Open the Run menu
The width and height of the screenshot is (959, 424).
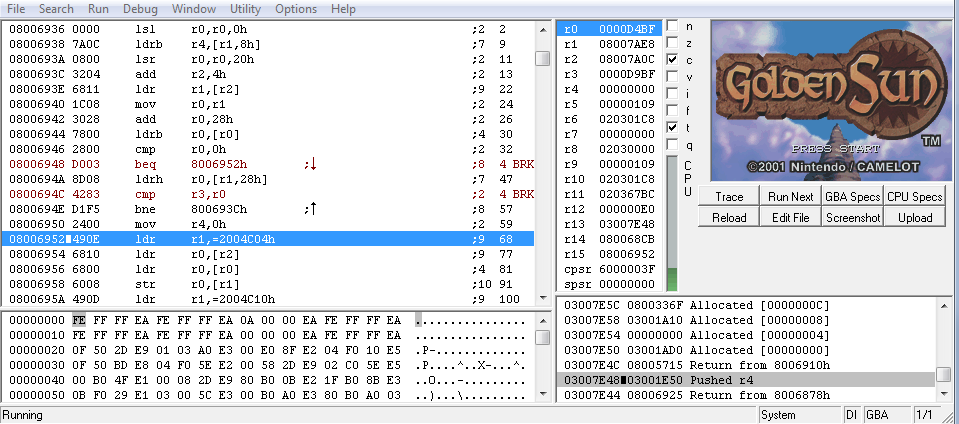98,9
